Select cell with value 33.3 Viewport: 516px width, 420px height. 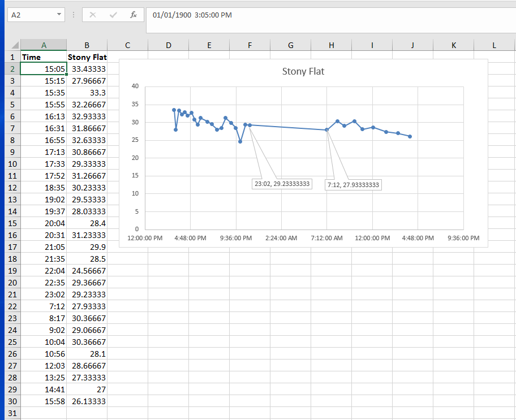pyautogui.click(x=87, y=93)
